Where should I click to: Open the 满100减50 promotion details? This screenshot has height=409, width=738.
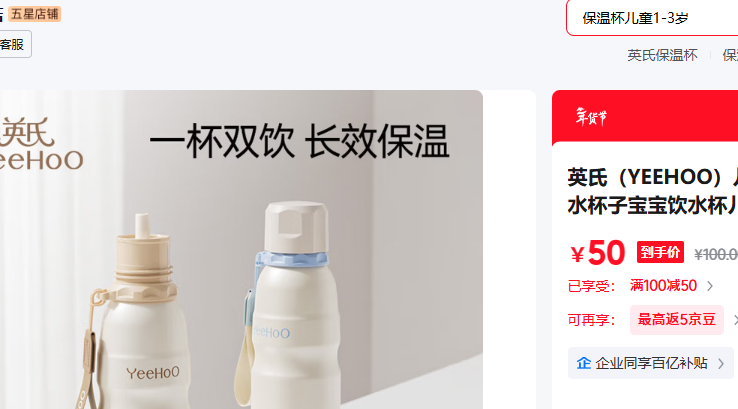(663, 286)
